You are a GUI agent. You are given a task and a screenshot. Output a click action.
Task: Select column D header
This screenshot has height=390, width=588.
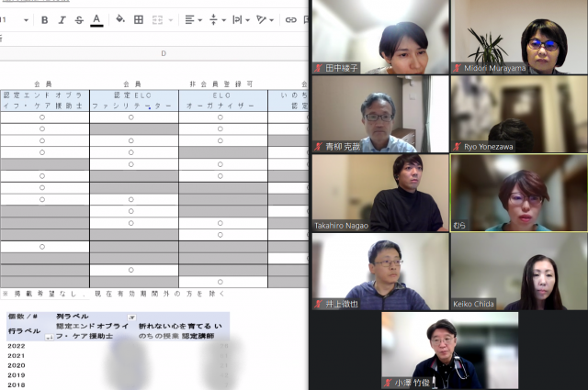click(x=164, y=53)
